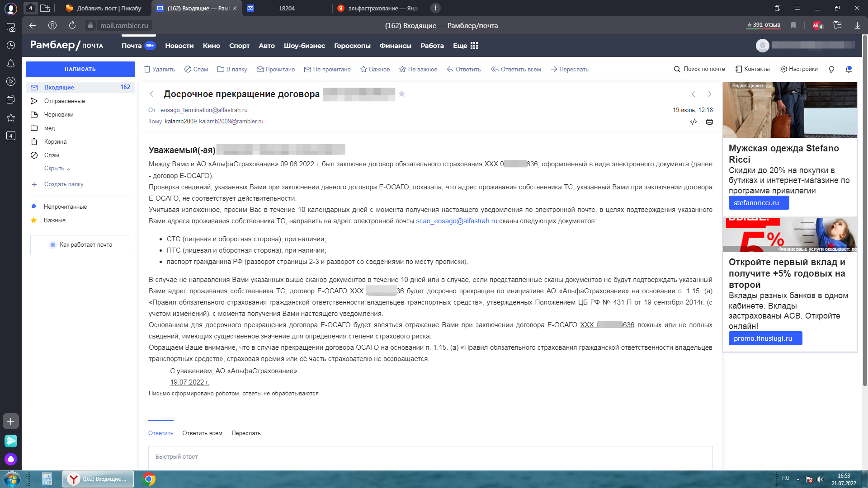Mark message as Не прочитано
Viewport: 868px width, 488px height.
pos(327,69)
